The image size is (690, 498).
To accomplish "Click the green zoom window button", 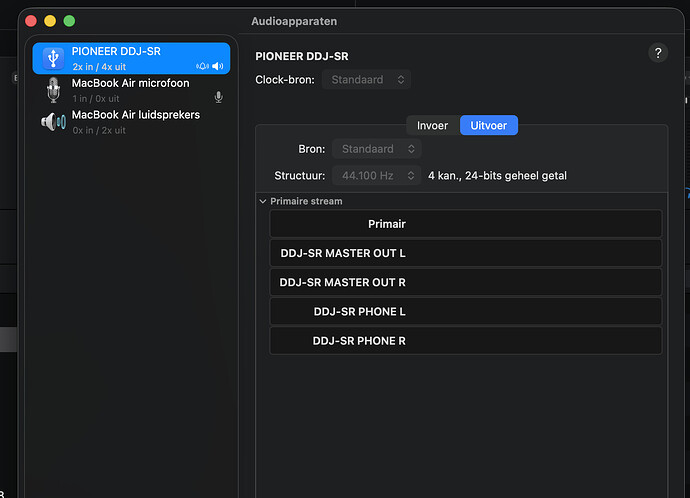I will click(69, 20).
